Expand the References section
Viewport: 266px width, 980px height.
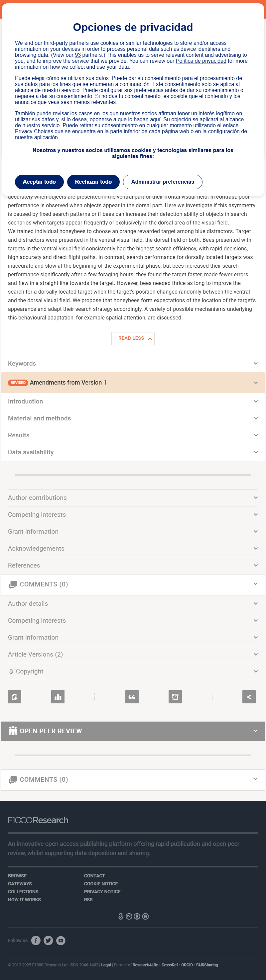[133, 565]
